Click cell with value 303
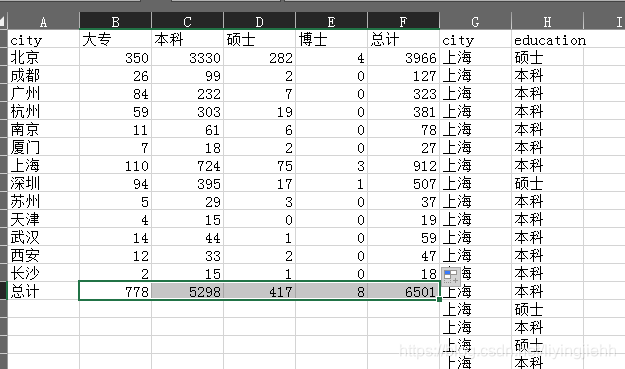This screenshot has width=625, height=369. coord(187,111)
